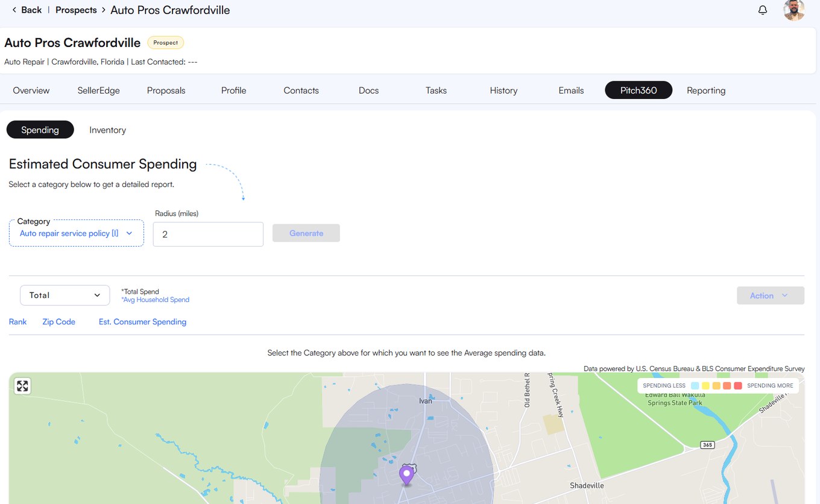Viewport: 820px width, 504px height.
Task: Open the notifications bell
Action: click(x=763, y=10)
